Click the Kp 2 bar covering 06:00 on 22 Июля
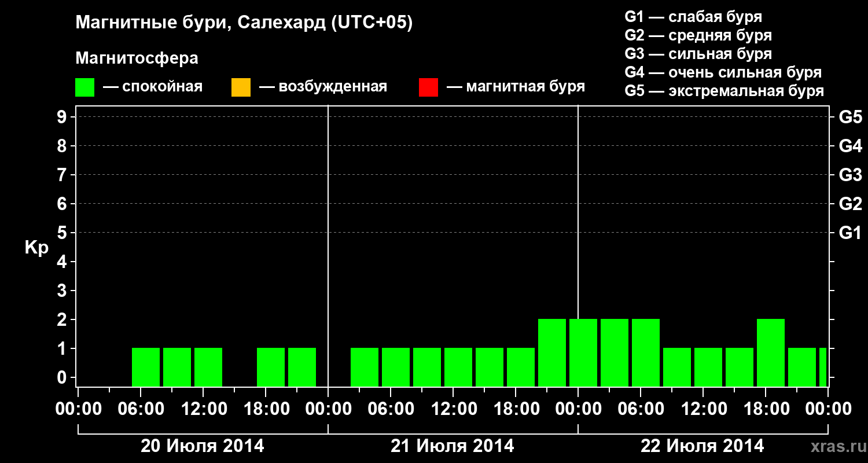 646,352
